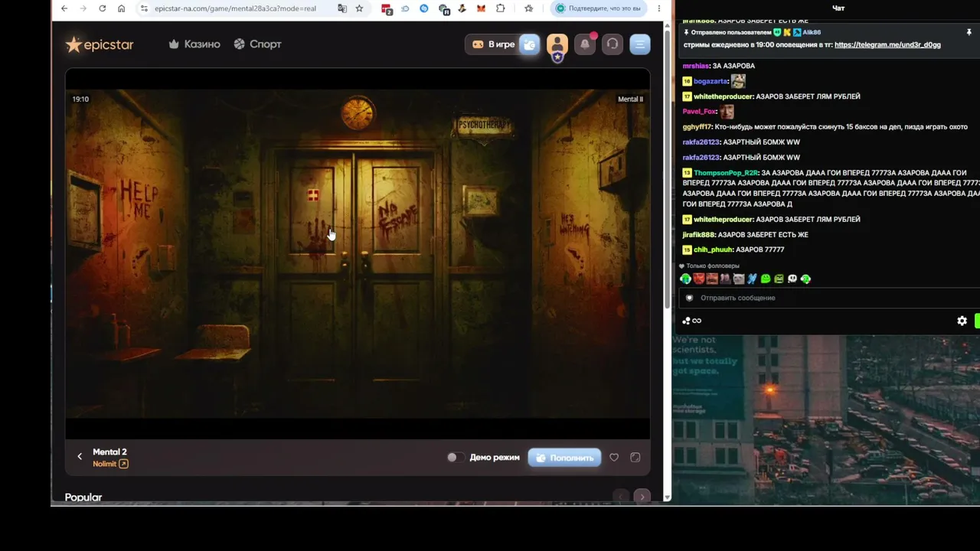Click username mrshias in chat
The height and width of the screenshot is (551, 980).
(695, 66)
